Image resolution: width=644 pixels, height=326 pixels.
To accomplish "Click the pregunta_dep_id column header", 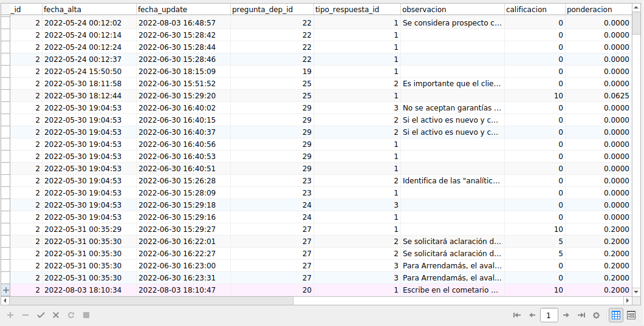I will pyautogui.click(x=272, y=10).
